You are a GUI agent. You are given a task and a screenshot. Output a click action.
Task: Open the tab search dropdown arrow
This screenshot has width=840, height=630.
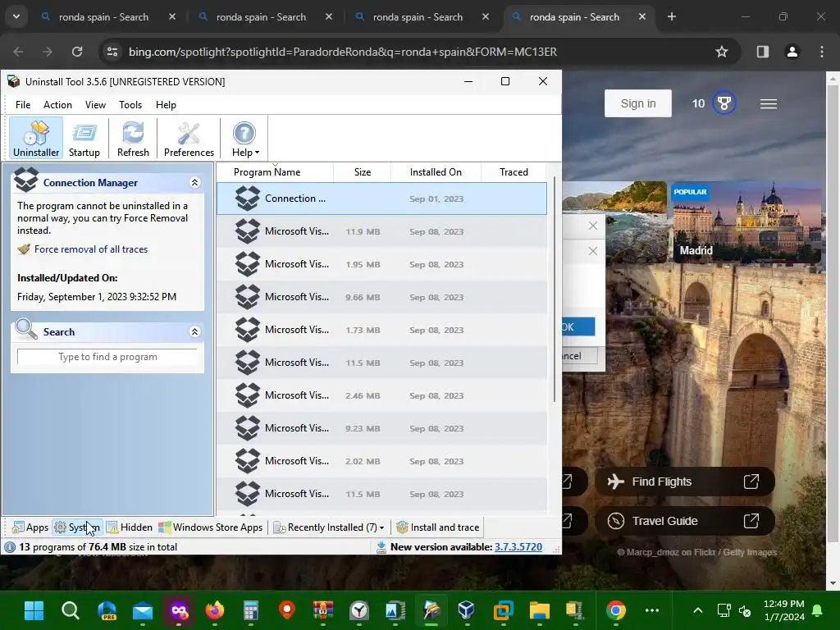pyautogui.click(x=16, y=17)
